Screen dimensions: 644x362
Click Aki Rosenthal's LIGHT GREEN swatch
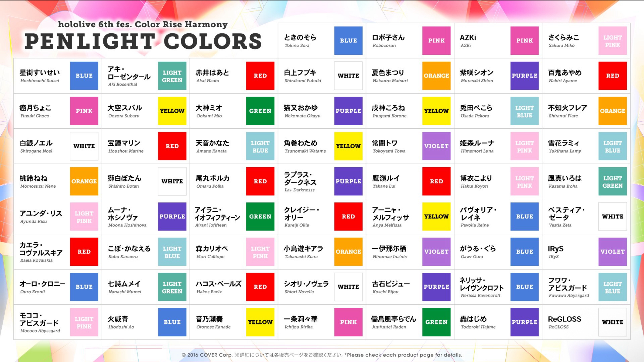pos(172,76)
